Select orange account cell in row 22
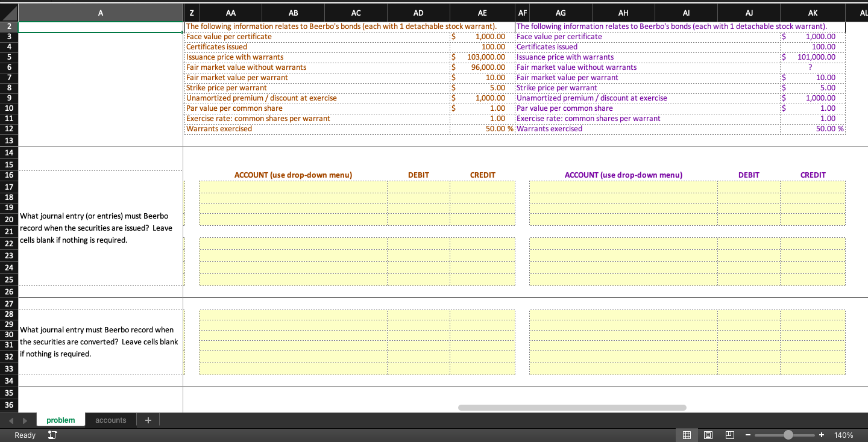868x442 pixels. [x=293, y=243]
